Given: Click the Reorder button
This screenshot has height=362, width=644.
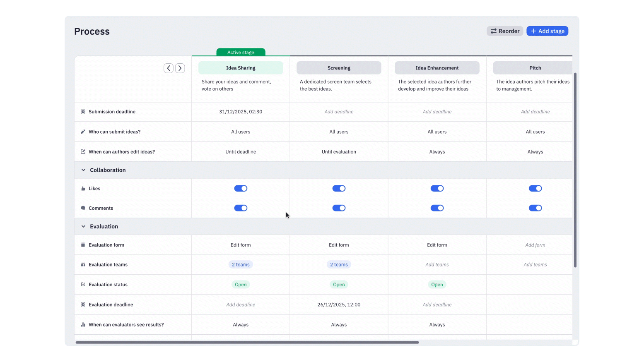Looking at the screenshot, I should point(505,31).
